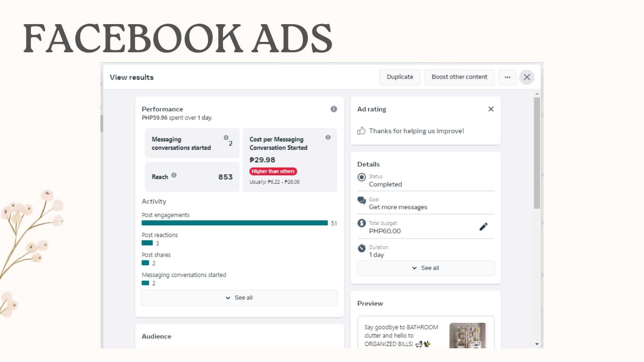
Task: Click the Reach info icon
Action: click(174, 175)
